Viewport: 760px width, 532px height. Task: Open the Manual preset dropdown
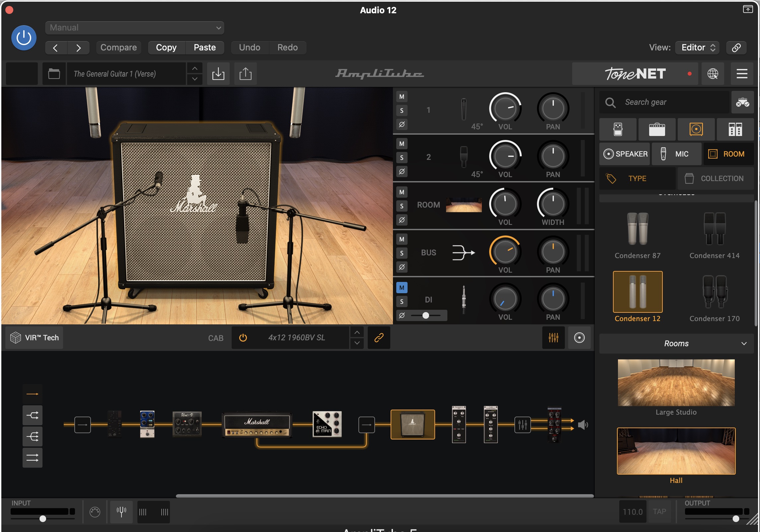tap(134, 28)
